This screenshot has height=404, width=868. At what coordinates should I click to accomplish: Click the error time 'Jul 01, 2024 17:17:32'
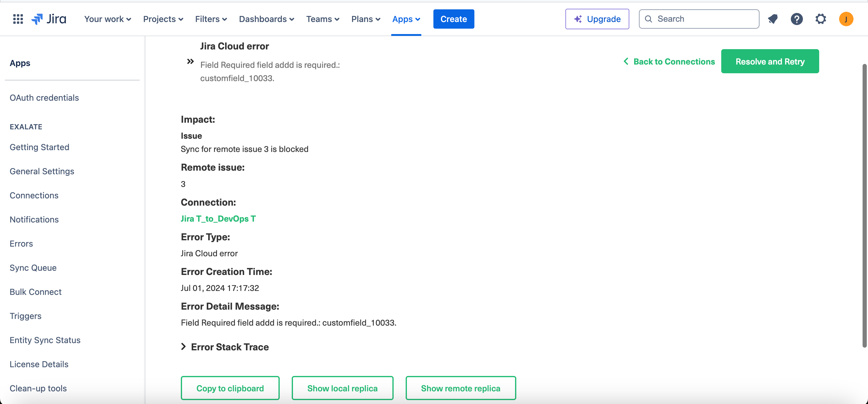[x=220, y=288]
